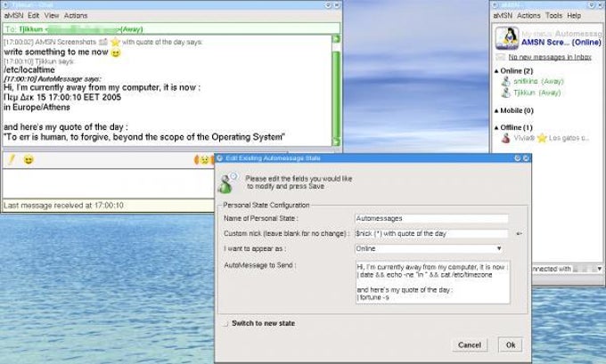Click the small arrow icon beside Custom nick field
606x364 pixels.
point(519,233)
